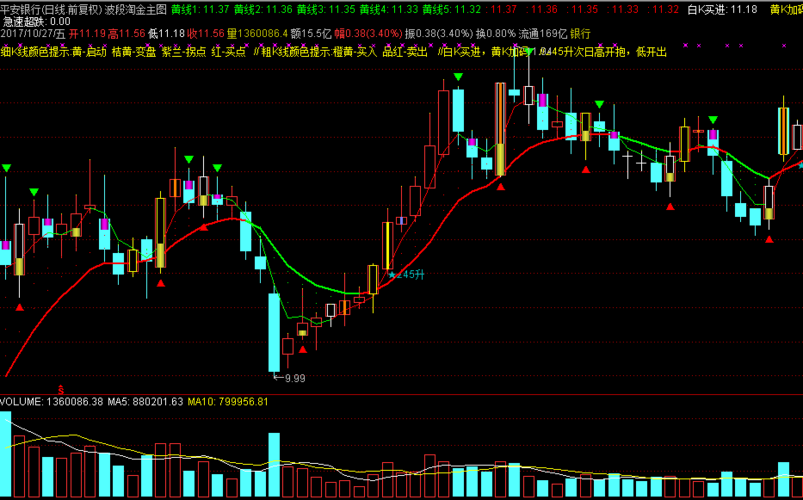The width and height of the screenshot is (803, 500).
Task: Select the 黄线5 indicator value label
Action: [452, 9]
